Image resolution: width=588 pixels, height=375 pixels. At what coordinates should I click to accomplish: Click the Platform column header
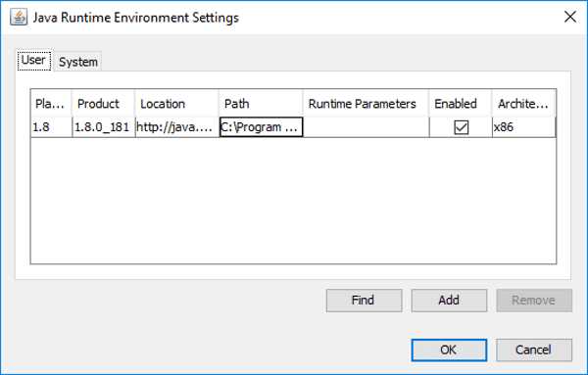pos(51,104)
